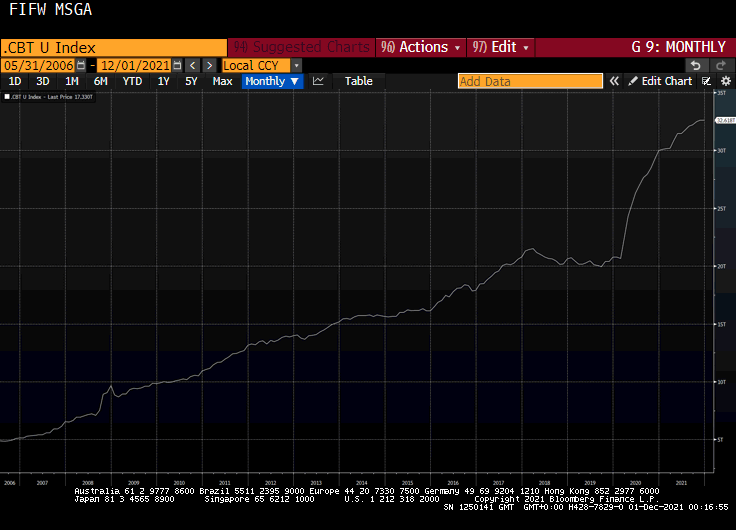Step date range back with left arrow

(x=193, y=65)
